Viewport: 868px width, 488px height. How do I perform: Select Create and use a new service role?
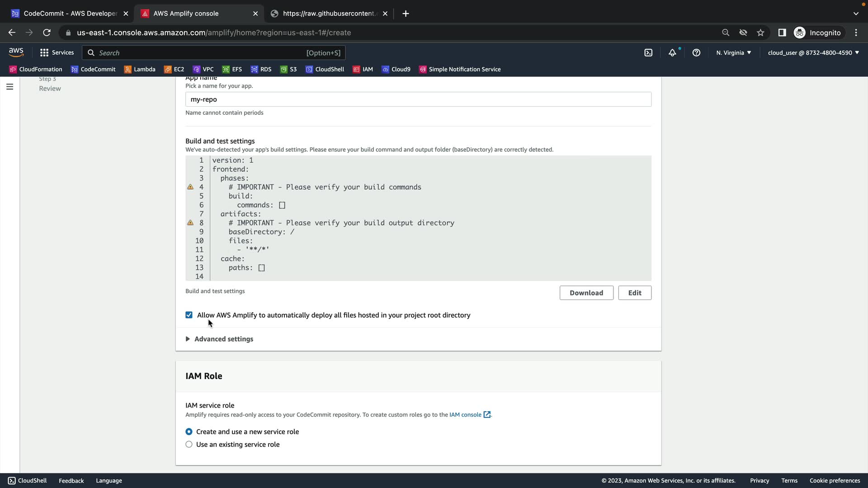(x=189, y=432)
